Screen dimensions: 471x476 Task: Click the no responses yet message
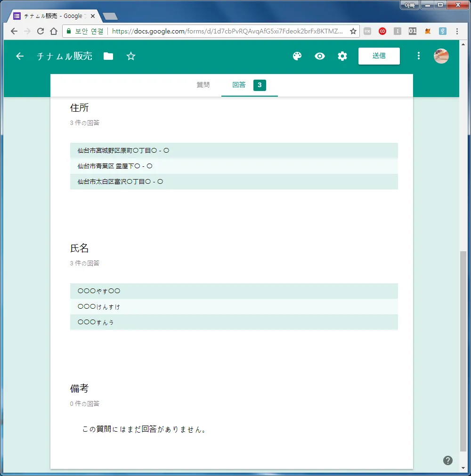144,429
